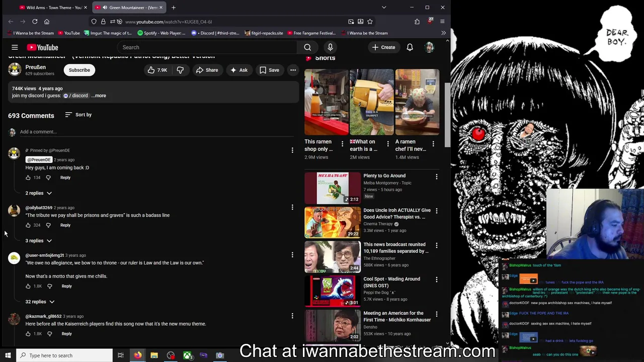This screenshot has height=362, width=644.
Task: Share this video
Action: coord(207,70)
